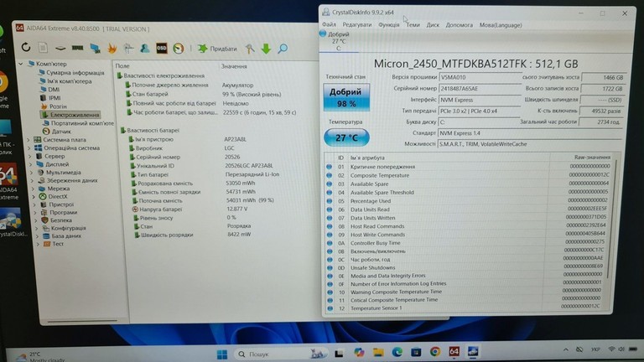The width and height of the screenshot is (644, 362).
Task: Click the serial number field in CrystalDiskInfo
Action: tap(480, 88)
